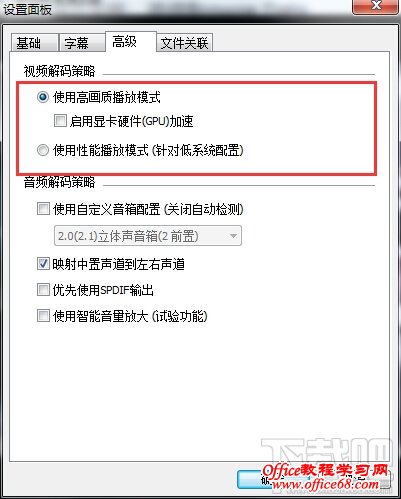Viewport: 401px width, 499px height.
Task: Click the 视频解码策略 section heading
Action: tap(59, 71)
